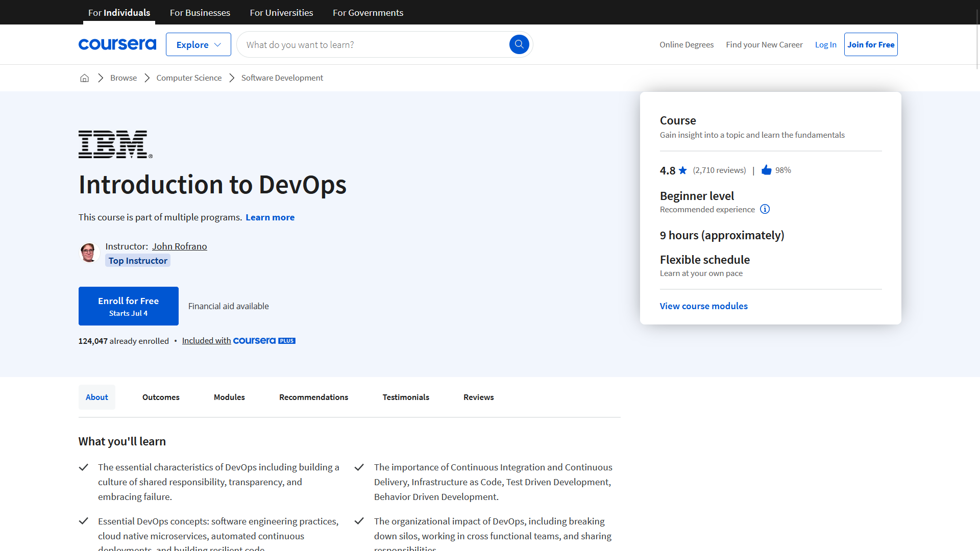This screenshot has width=980, height=551.
Task: Click the star rating icon
Action: click(x=683, y=170)
